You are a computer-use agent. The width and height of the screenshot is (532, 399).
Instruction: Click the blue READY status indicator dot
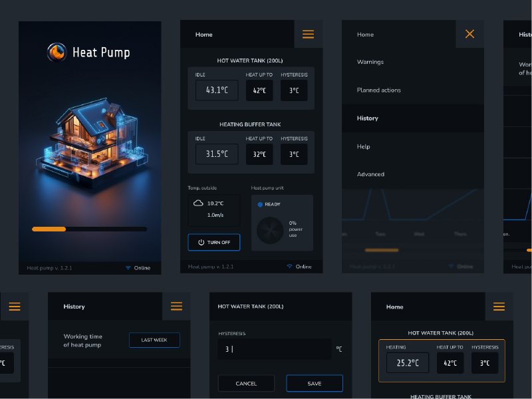coord(260,204)
